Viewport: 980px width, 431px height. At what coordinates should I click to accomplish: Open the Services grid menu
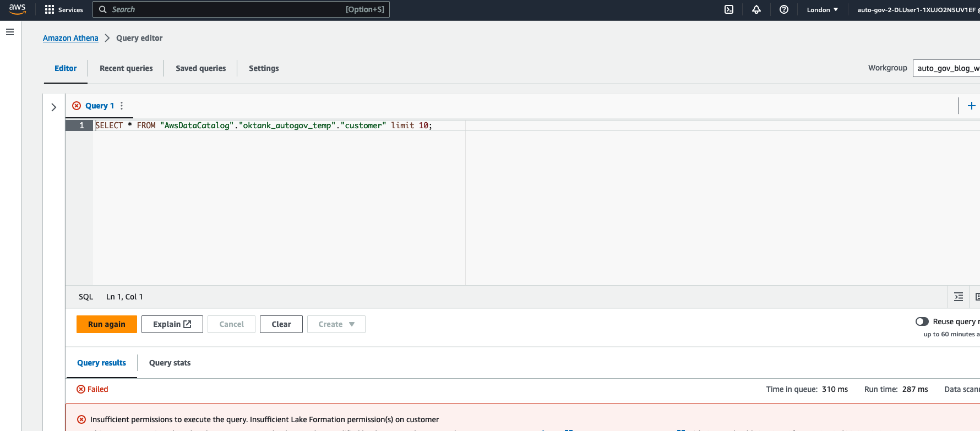(x=50, y=9)
